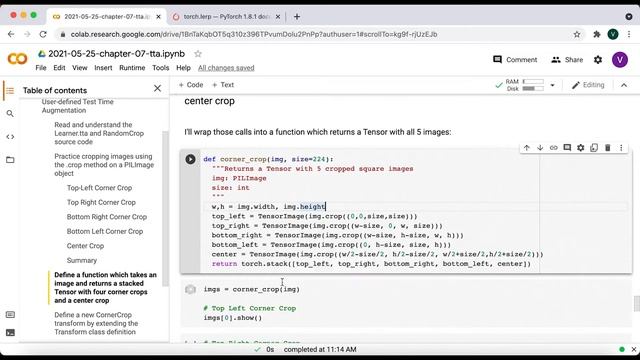Click the All changes saved link
Screen dimensions: 640x360
pyautogui.click(x=226, y=68)
